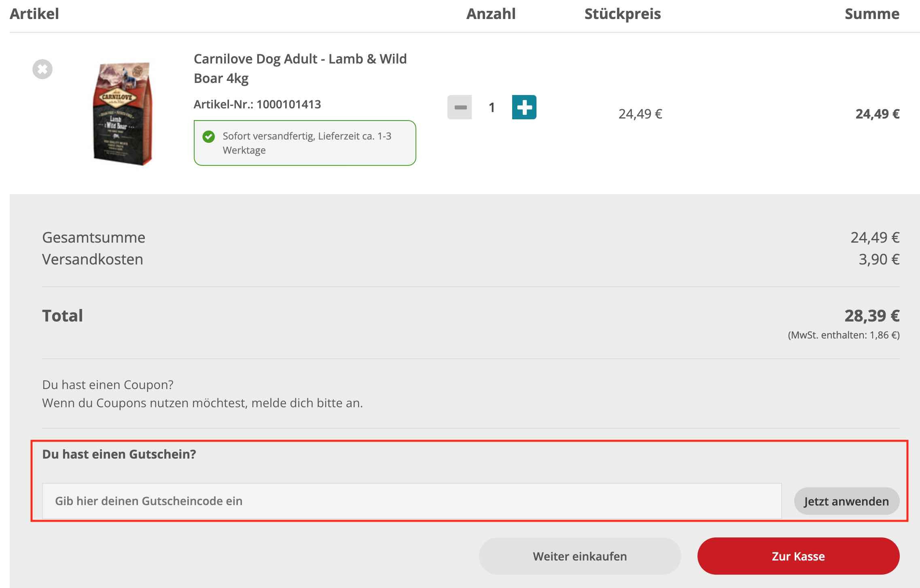This screenshot has width=920, height=588.
Task: Open Carnilove dog food product thumbnail
Action: [123, 113]
